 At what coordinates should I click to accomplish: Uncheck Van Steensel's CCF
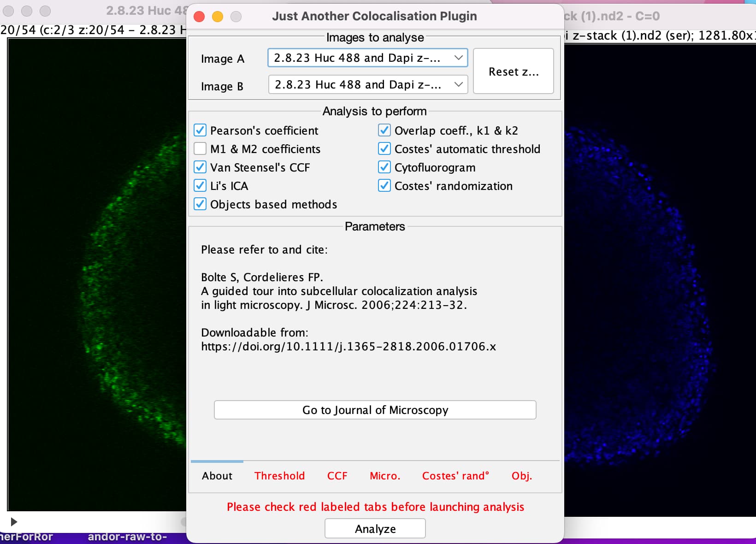pos(200,167)
